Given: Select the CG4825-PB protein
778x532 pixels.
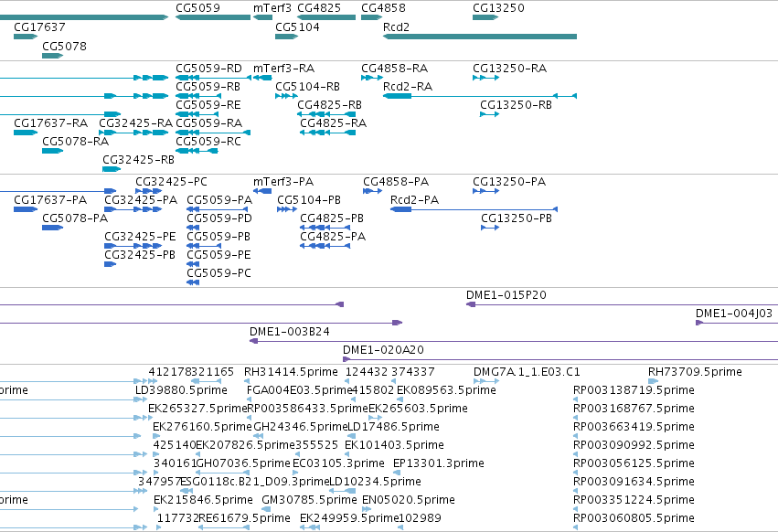Looking at the screenshot, I should click(325, 228).
